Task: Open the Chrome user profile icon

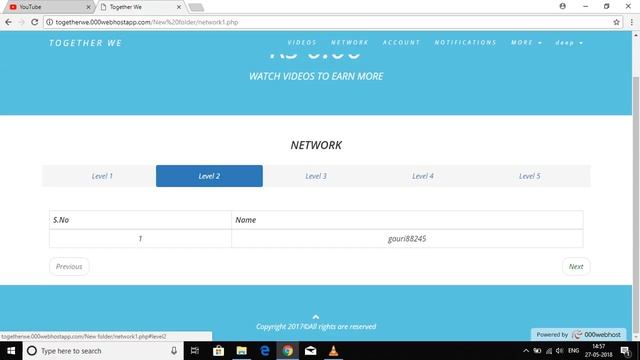Action: (x=562, y=6)
